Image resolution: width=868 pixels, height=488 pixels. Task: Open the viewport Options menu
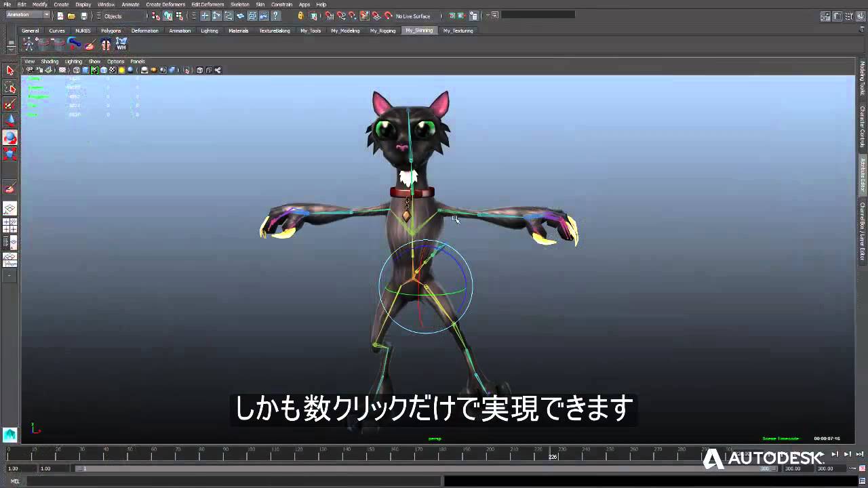(115, 61)
